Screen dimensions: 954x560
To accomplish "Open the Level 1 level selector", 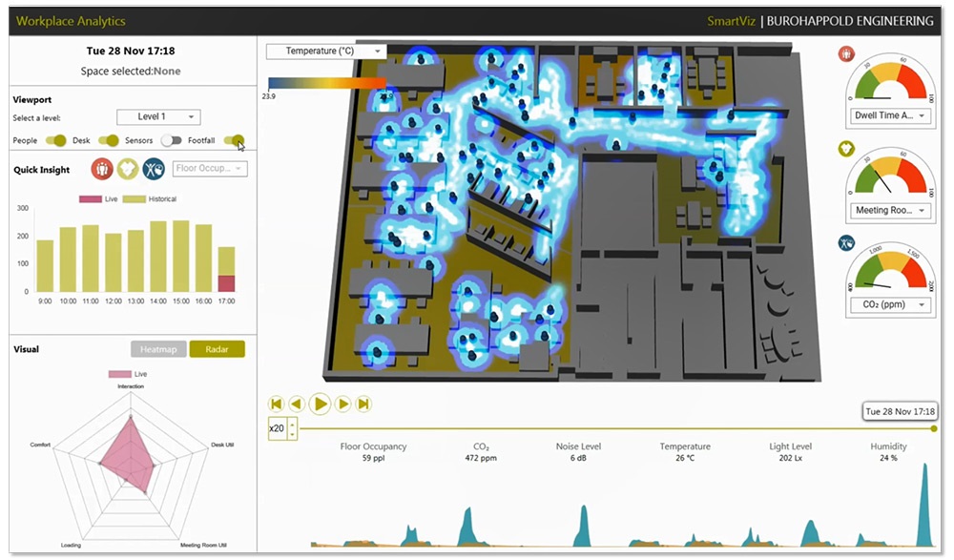I will click(158, 117).
